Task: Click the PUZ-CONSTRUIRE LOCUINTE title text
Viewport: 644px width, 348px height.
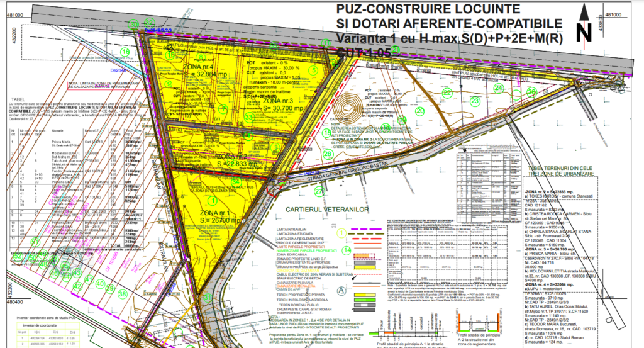Action: (x=429, y=9)
